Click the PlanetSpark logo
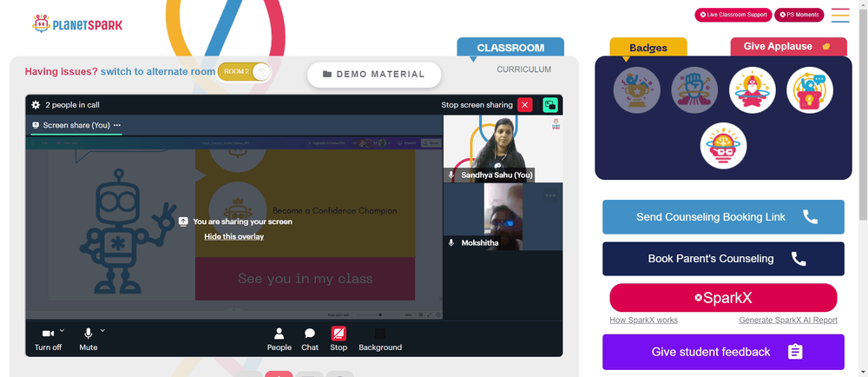 77,23
